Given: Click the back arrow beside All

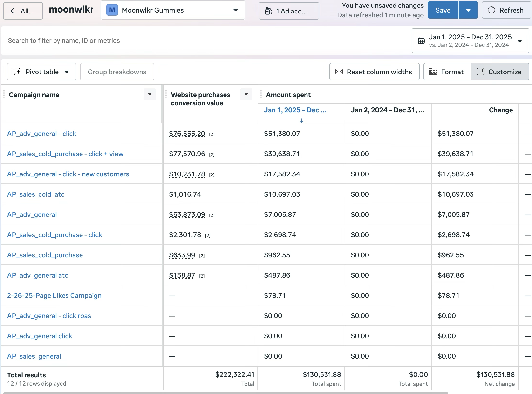Looking at the screenshot, I should [13, 11].
